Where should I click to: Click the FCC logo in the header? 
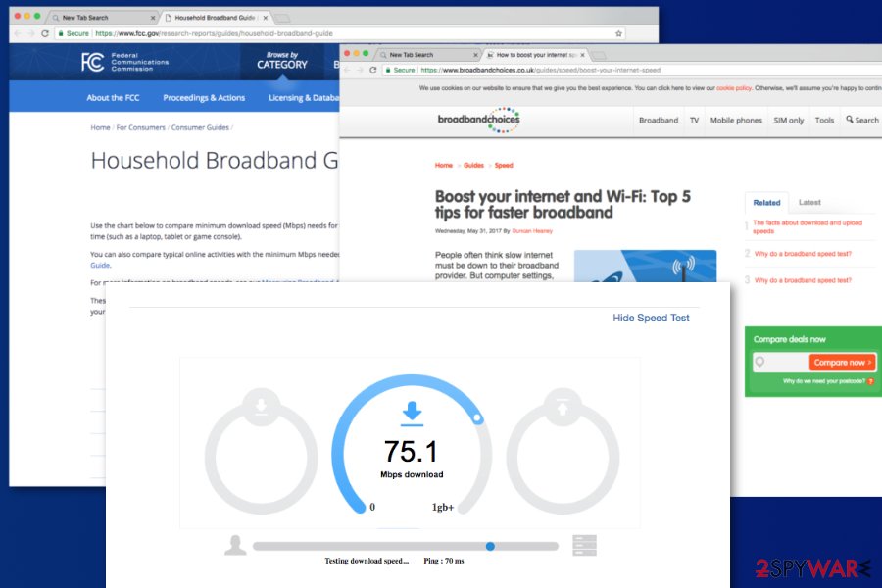point(124,62)
